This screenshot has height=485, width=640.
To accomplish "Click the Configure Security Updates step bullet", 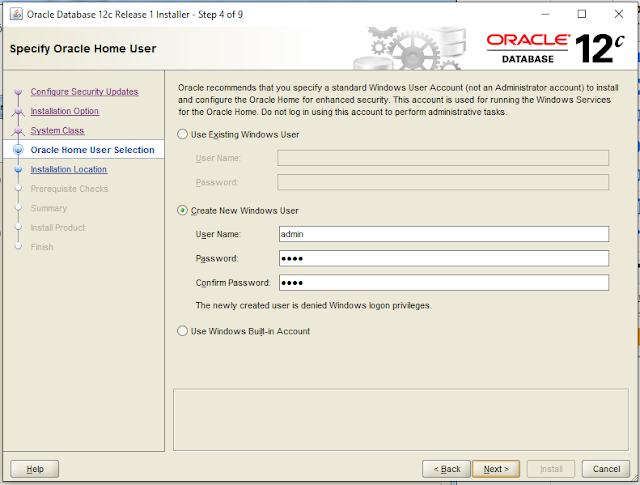I will coord(18,91).
